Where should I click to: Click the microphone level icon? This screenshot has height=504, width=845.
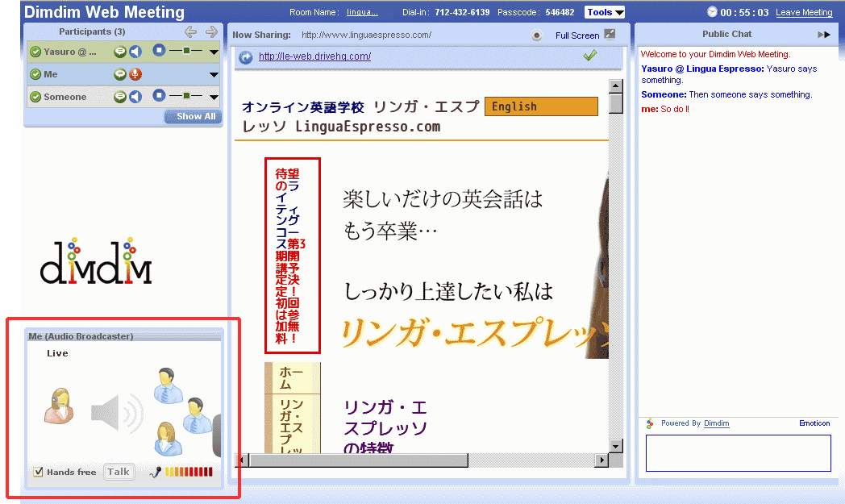(155, 473)
